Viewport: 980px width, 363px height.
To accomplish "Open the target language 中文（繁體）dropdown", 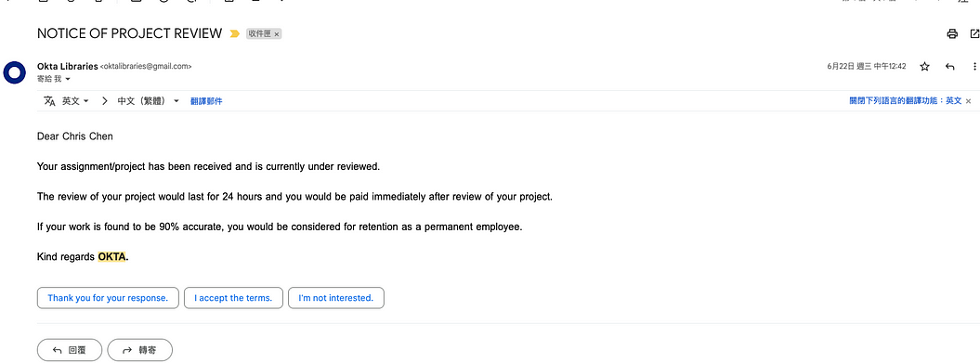I will 148,100.
